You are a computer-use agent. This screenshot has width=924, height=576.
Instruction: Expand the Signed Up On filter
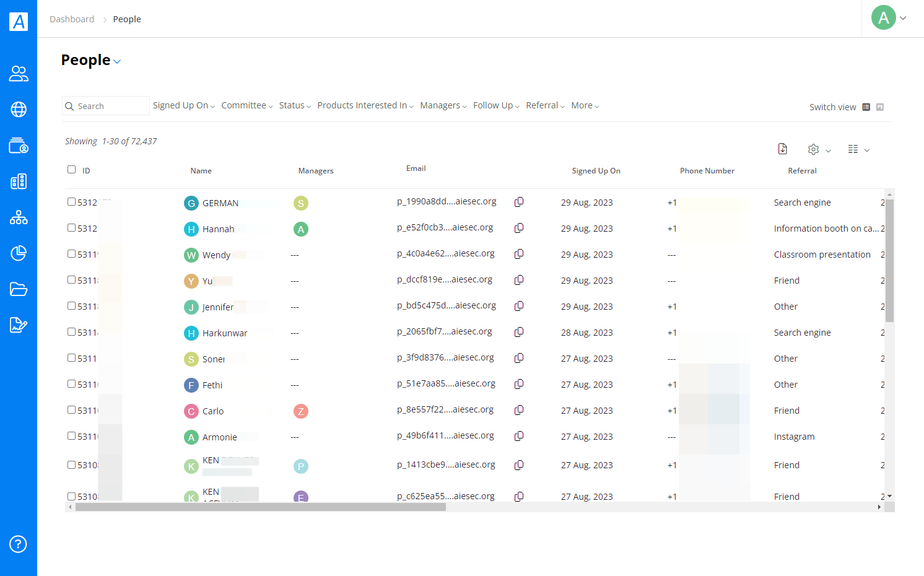pyautogui.click(x=184, y=106)
